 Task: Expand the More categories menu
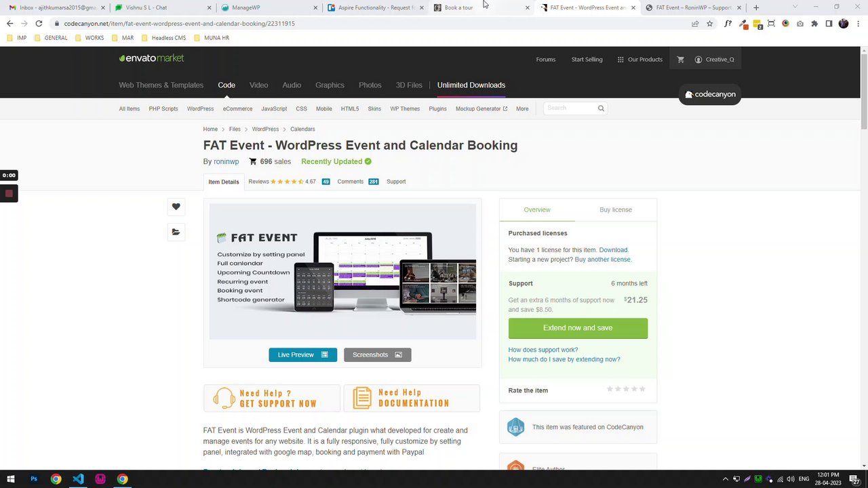click(522, 108)
